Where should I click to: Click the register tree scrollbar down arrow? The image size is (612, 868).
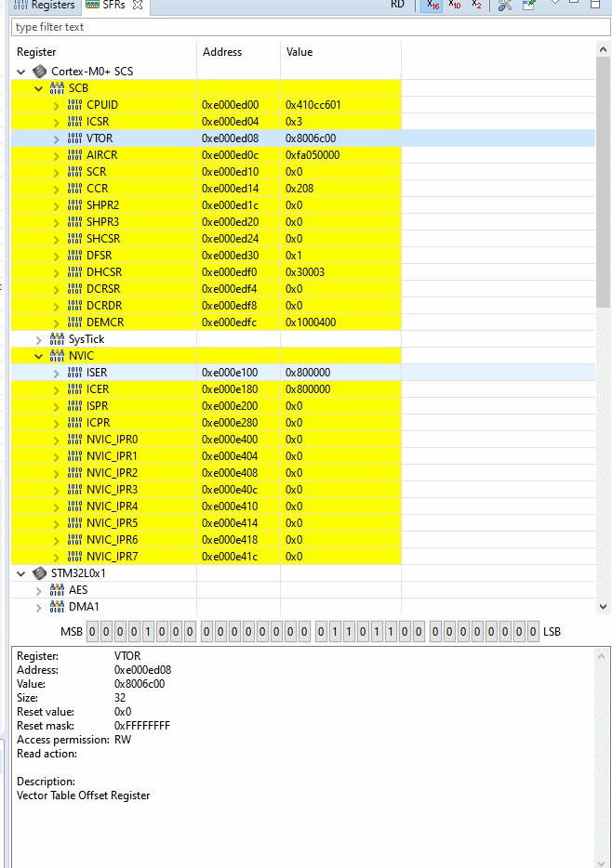click(603, 607)
